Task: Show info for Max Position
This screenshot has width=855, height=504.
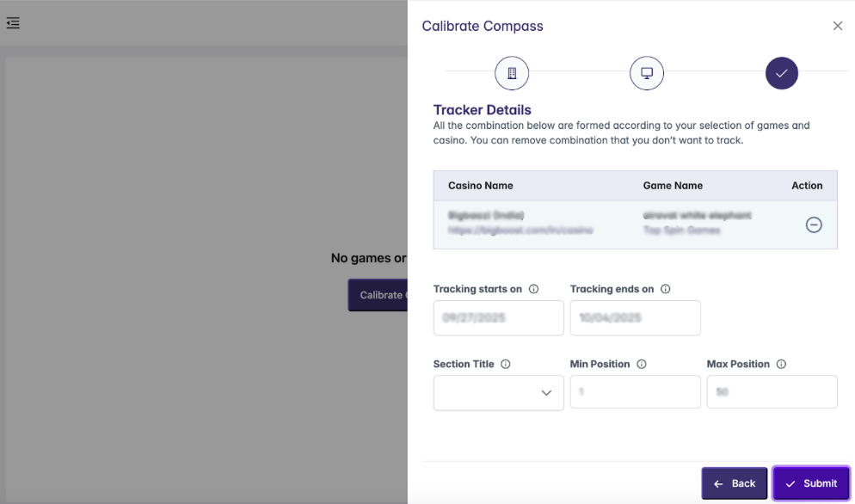Action: [780, 364]
